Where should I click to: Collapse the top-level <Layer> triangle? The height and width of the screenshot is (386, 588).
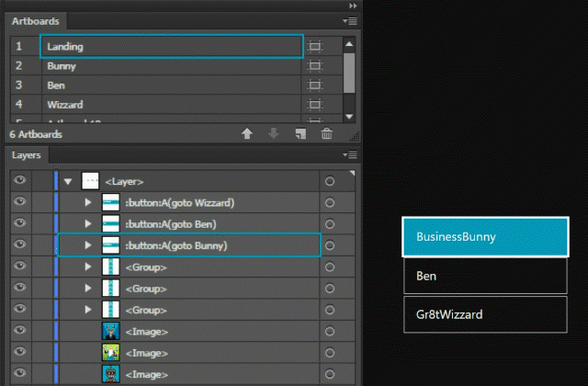(x=68, y=181)
